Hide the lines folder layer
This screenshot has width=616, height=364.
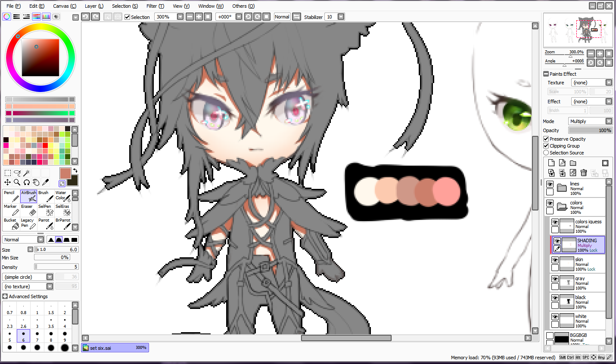tap(550, 184)
